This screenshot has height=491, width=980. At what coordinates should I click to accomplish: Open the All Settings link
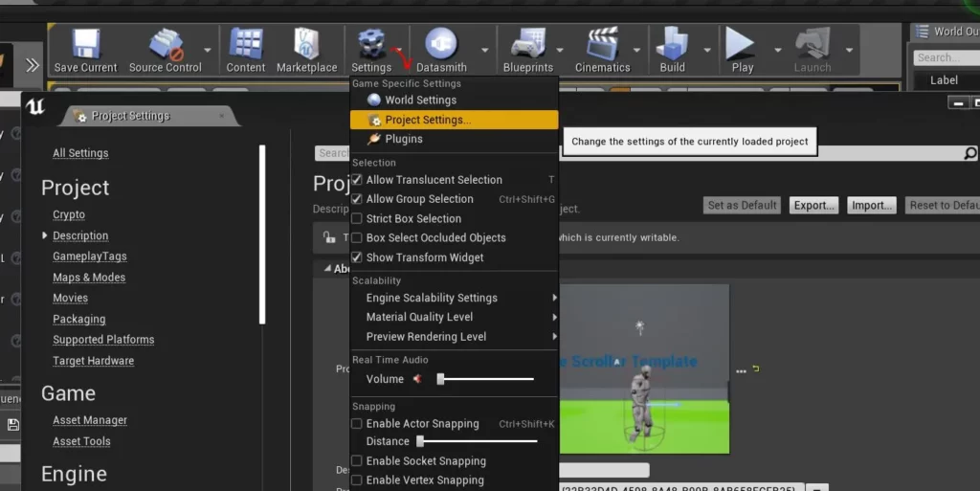click(x=80, y=153)
